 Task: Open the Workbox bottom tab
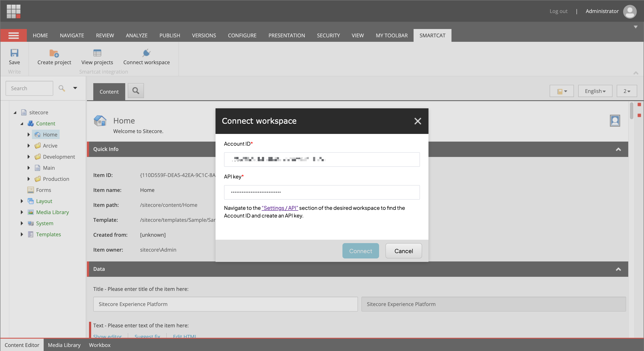[x=99, y=345]
